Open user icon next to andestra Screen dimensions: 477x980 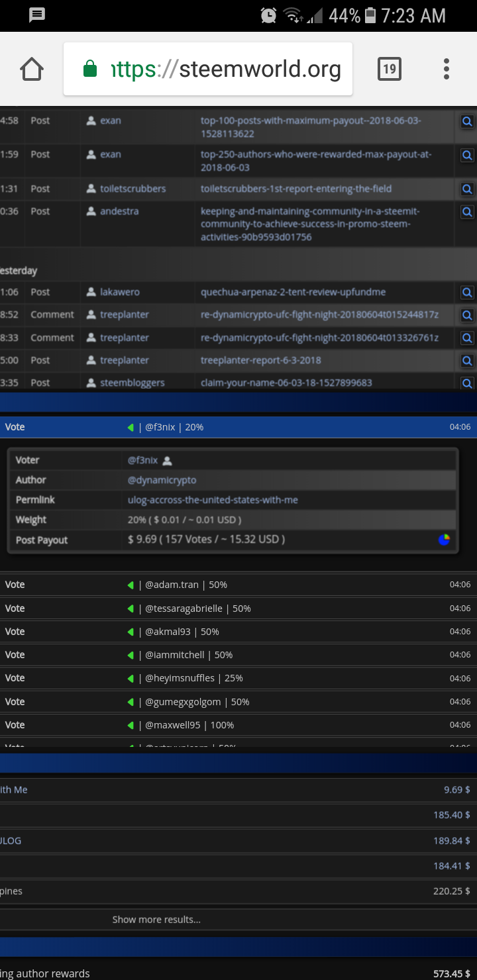91,211
